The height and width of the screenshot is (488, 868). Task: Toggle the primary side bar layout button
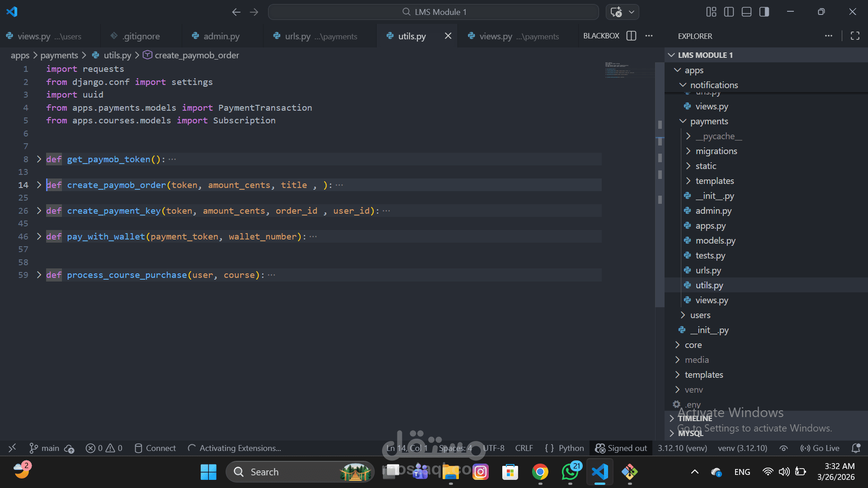(x=729, y=12)
